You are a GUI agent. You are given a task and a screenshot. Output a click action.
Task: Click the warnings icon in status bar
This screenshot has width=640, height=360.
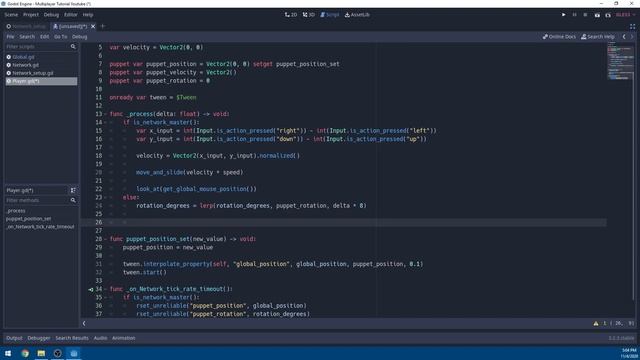pos(596,323)
